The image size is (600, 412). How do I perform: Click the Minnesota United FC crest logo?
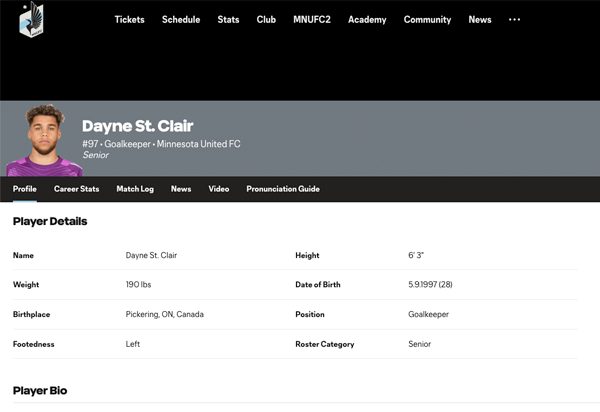pyautogui.click(x=31, y=19)
